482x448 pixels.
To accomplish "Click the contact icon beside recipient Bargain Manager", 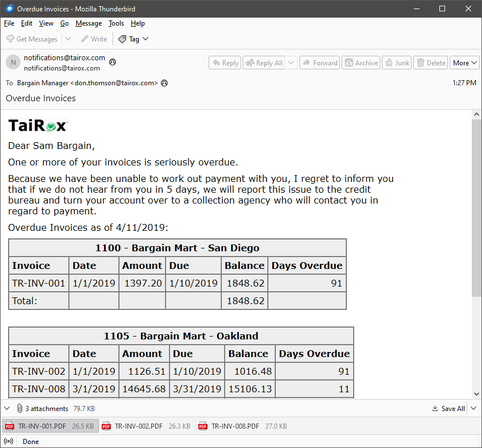I will click(x=164, y=83).
